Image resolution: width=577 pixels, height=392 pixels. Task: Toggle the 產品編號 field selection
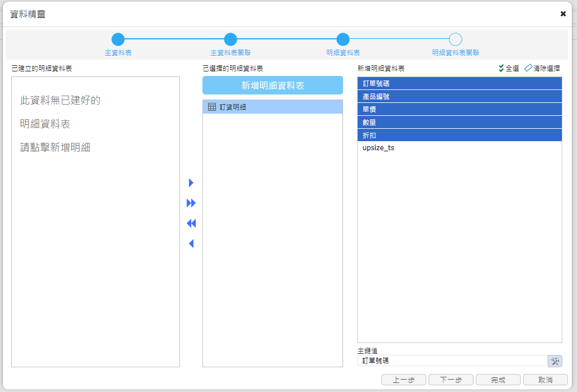point(459,96)
